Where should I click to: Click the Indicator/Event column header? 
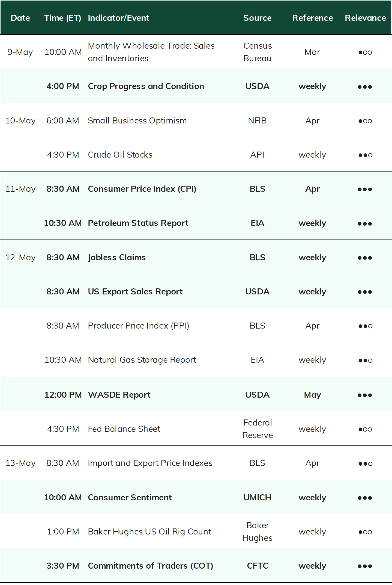click(x=118, y=18)
